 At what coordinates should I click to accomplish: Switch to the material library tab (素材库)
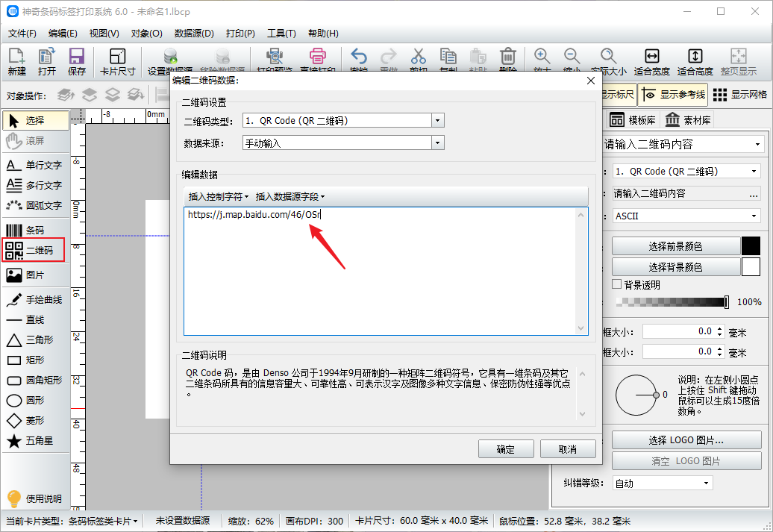coord(688,120)
